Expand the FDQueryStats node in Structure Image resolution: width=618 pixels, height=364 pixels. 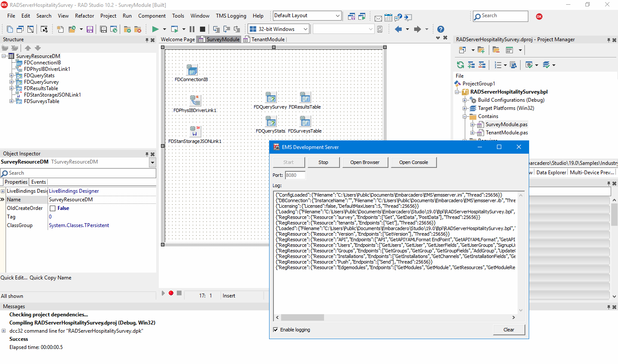[x=12, y=76]
